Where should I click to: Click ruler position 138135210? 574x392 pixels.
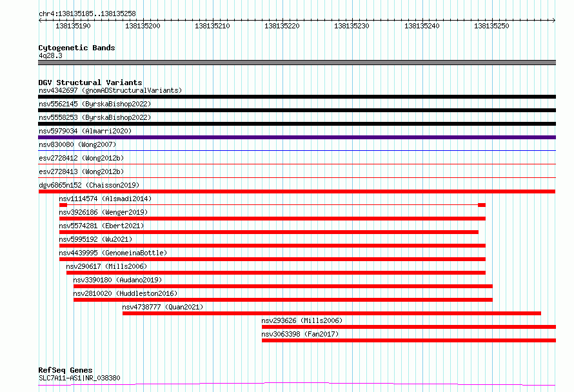coord(212,26)
